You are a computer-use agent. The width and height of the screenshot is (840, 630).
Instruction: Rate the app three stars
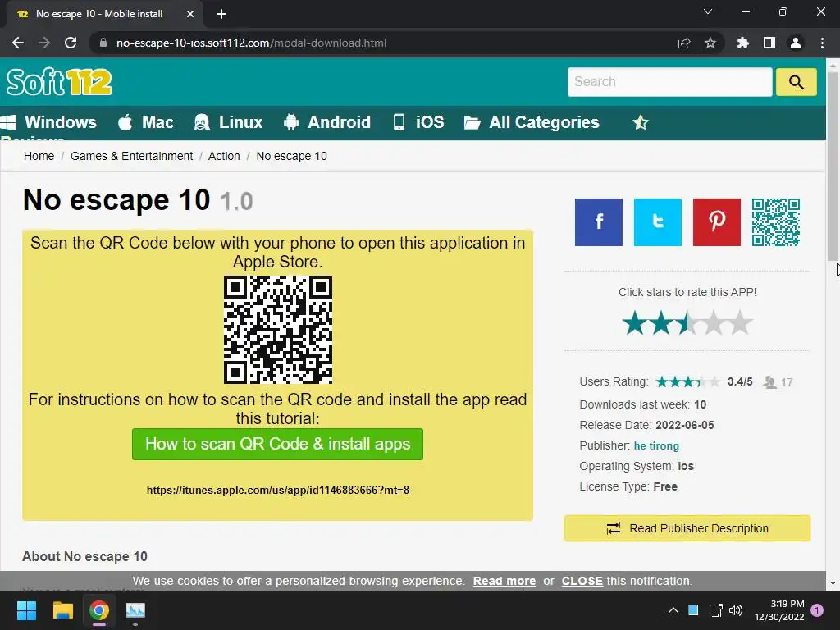point(687,323)
